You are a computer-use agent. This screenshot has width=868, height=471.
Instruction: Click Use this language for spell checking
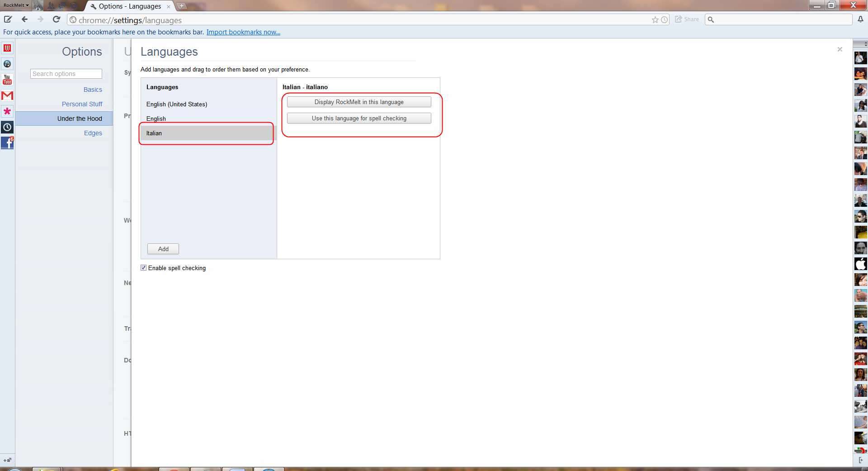(359, 118)
